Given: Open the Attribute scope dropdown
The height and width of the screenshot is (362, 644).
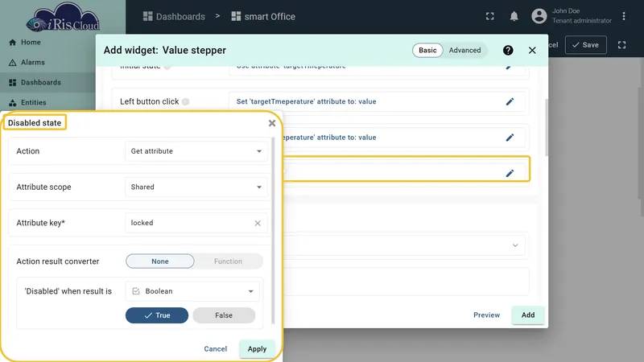Looking at the screenshot, I should pos(196,187).
